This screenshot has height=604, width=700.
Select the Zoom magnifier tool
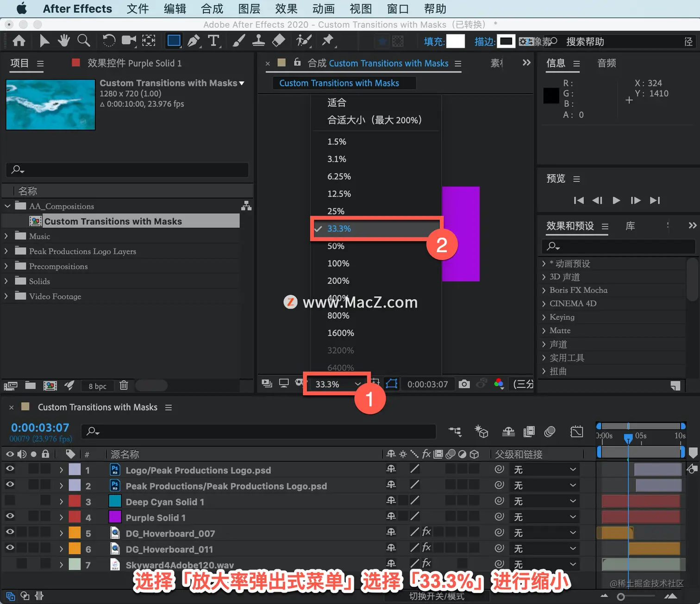(83, 41)
